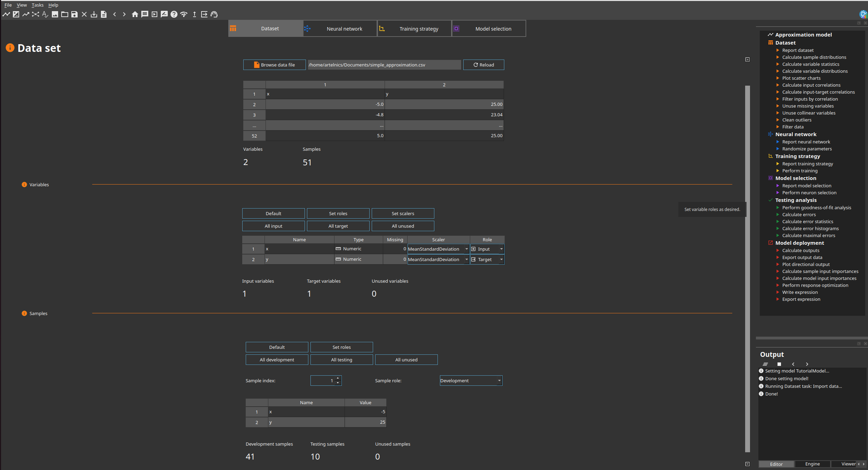Click the headset support toolbar icon
Screen dimensions: 868x470
(214, 14)
